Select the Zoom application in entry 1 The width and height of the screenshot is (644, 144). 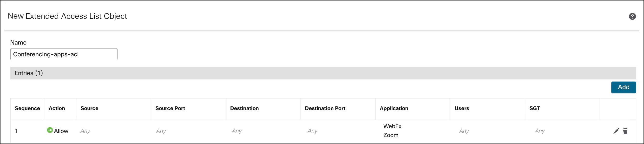coord(391,135)
